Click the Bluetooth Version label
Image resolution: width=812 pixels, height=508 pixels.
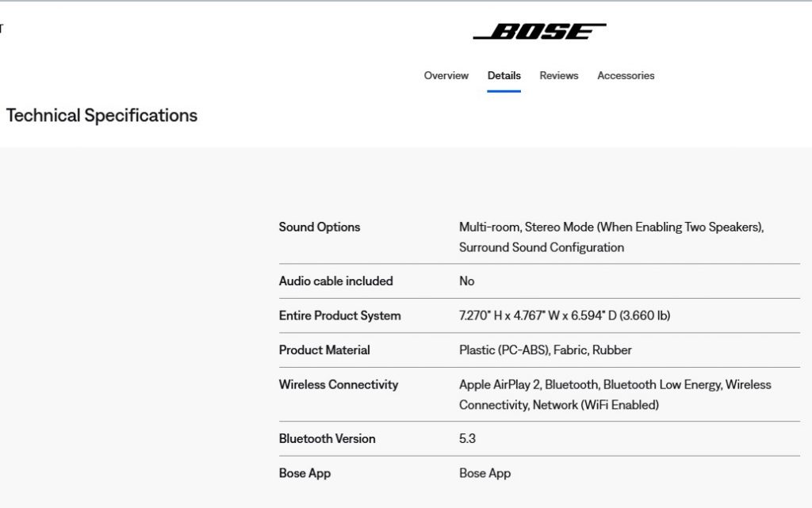click(x=327, y=439)
